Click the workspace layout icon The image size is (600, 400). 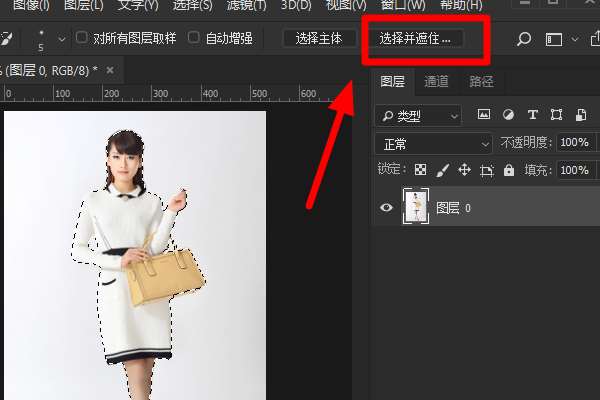(x=554, y=39)
